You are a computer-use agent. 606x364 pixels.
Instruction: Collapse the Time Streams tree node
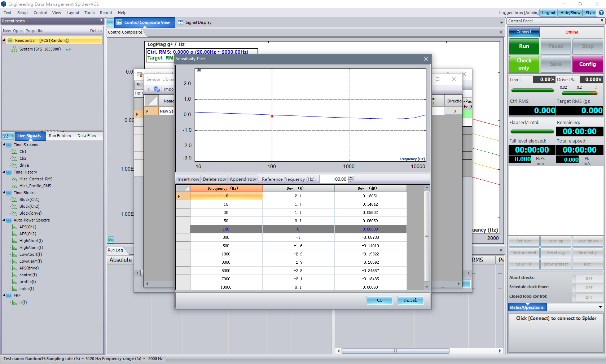click(x=4, y=145)
